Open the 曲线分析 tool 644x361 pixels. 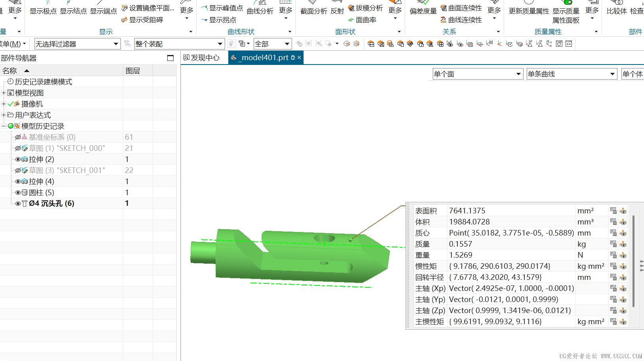(260, 11)
